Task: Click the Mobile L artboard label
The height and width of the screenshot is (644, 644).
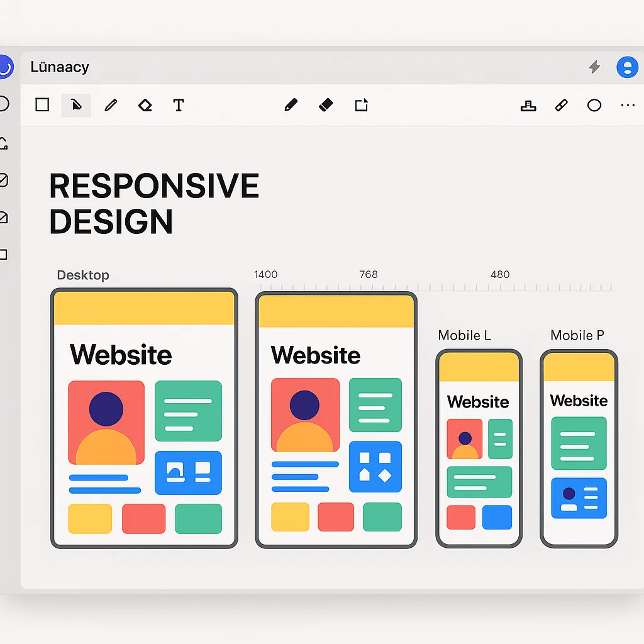Action: point(464,335)
